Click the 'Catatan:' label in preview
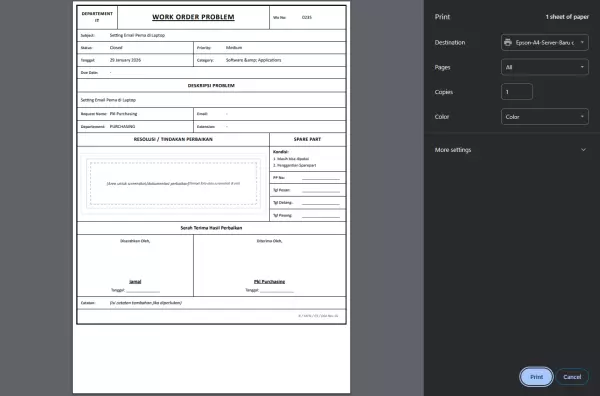Viewport: 600px width, 396px height. 88,303
